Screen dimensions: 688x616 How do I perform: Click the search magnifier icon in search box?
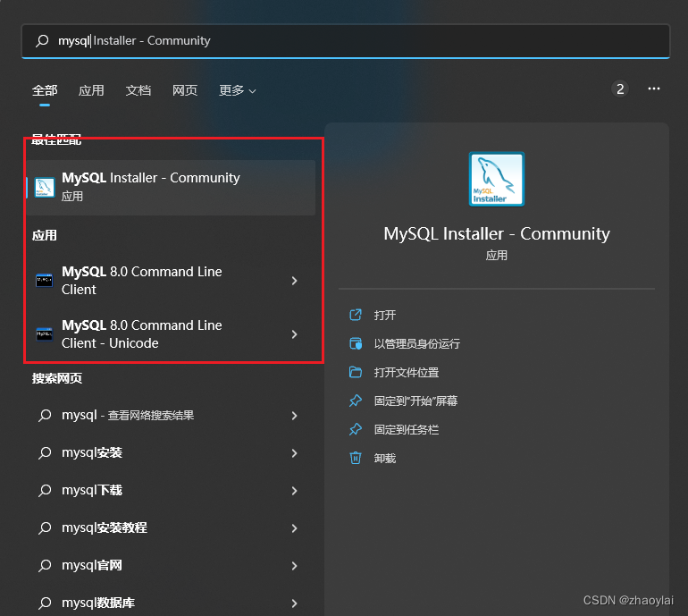coord(42,41)
